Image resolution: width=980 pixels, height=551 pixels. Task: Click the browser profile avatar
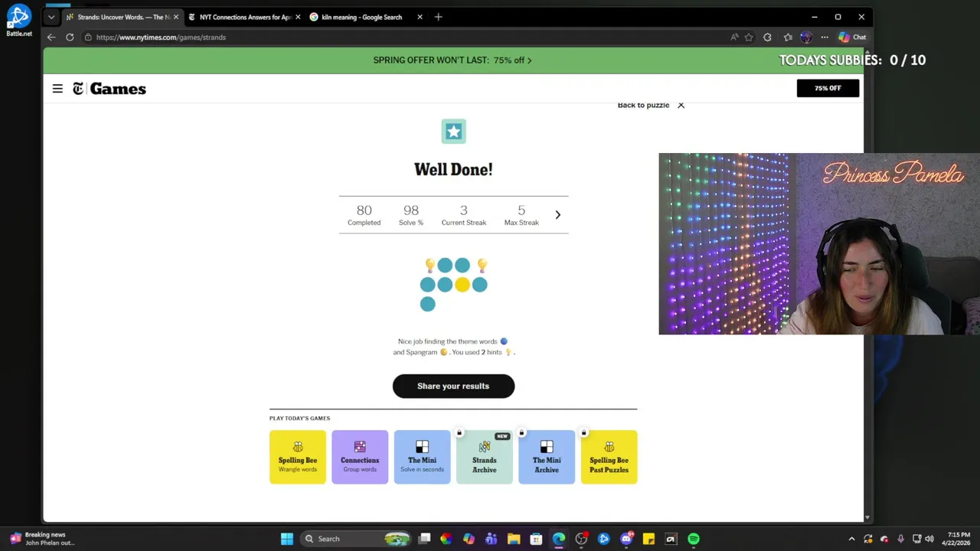pos(806,37)
